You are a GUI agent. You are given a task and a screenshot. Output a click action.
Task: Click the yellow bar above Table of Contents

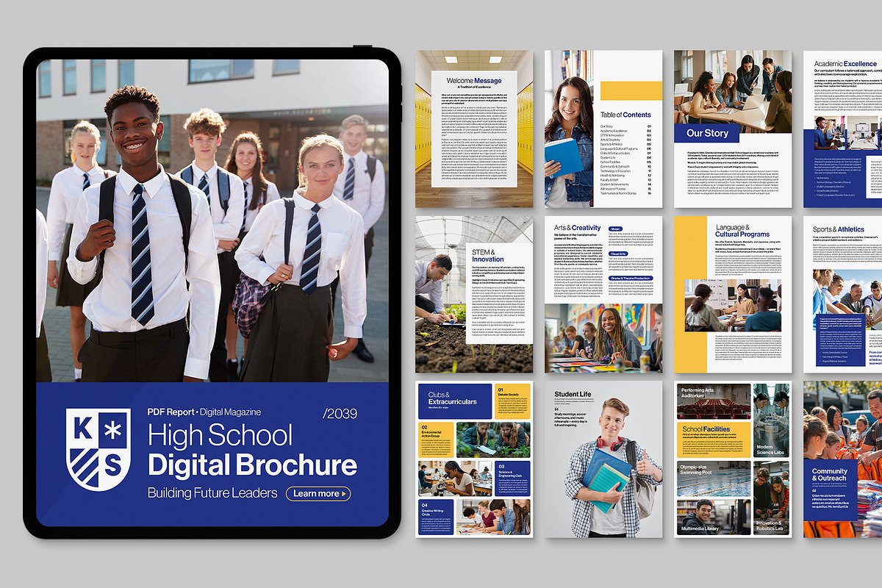click(631, 90)
